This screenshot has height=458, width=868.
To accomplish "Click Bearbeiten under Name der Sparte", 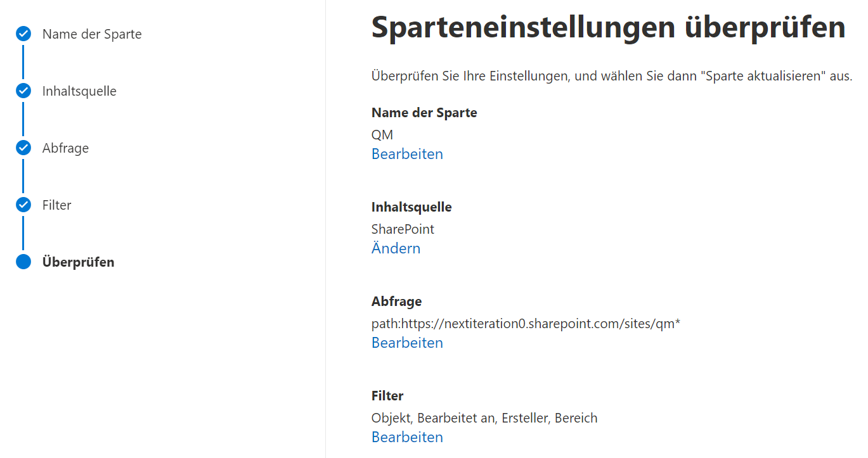I will [x=407, y=154].
